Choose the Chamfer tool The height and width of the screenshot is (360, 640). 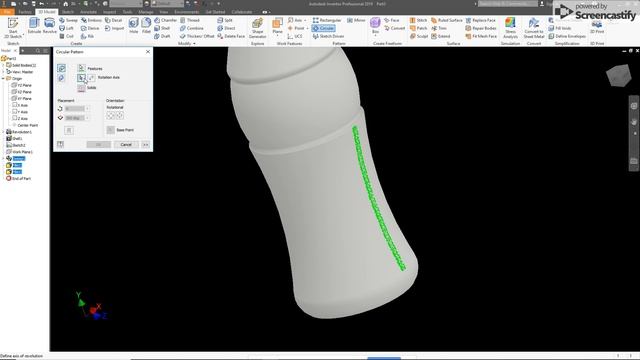coord(165,20)
